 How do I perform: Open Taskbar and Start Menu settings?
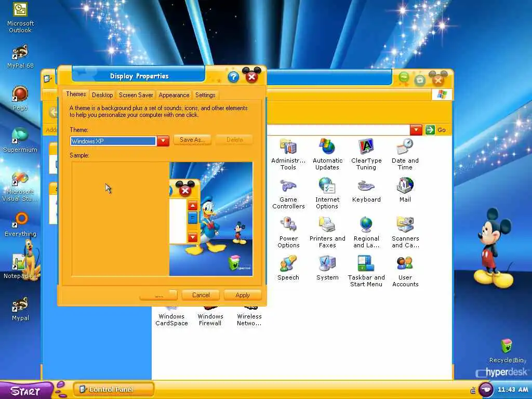(x=366, y=271)
